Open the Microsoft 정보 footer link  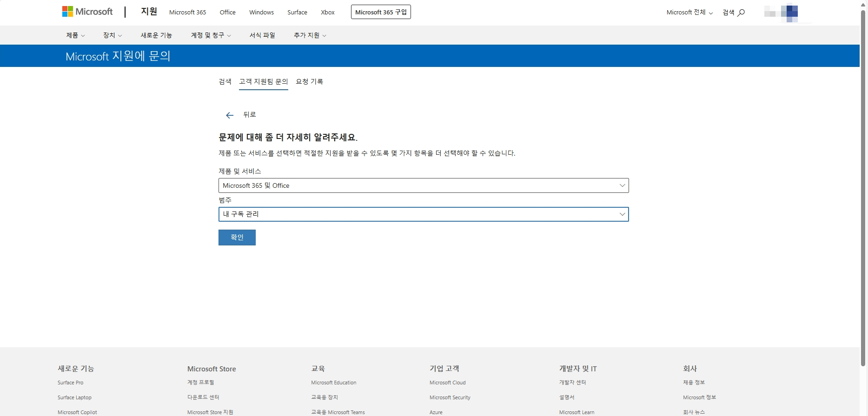[x=700, y=397]
